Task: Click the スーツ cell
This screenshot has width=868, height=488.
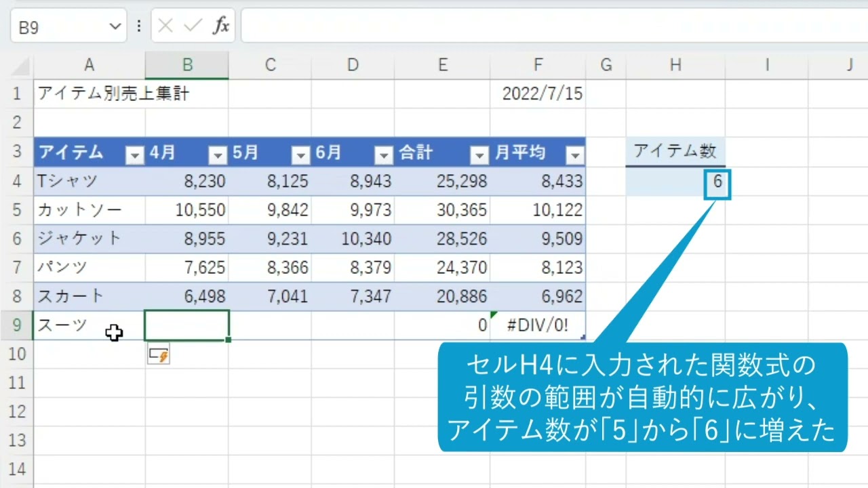Action: (x=90, y=325)
